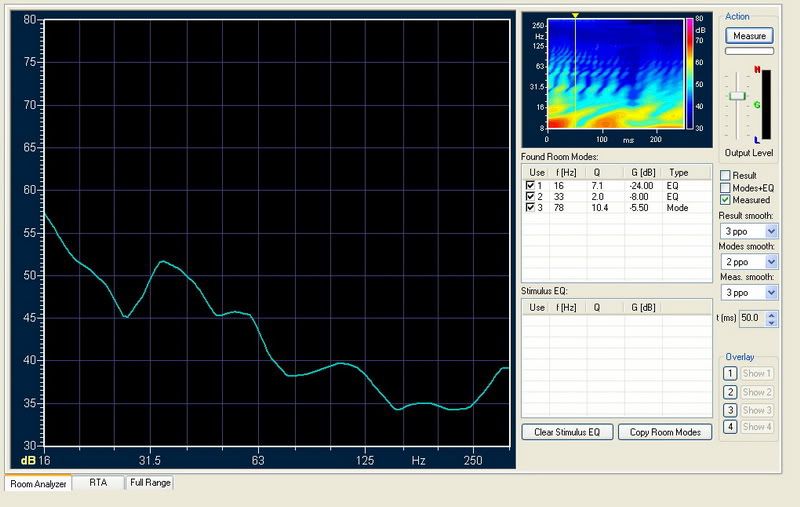
Task: Uncheck room mode 1 at 16 Hz
Action: [x=530, y=185]
